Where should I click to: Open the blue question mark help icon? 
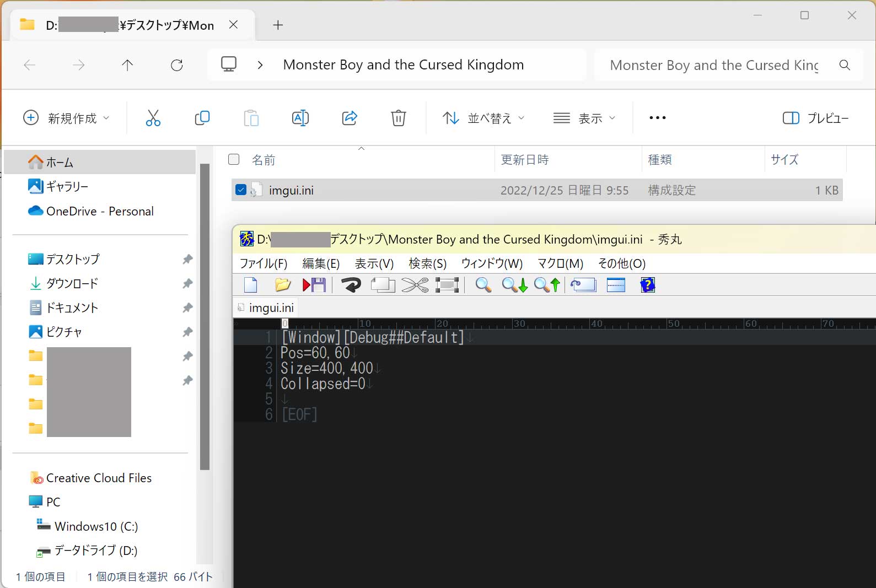click(647, 285)
